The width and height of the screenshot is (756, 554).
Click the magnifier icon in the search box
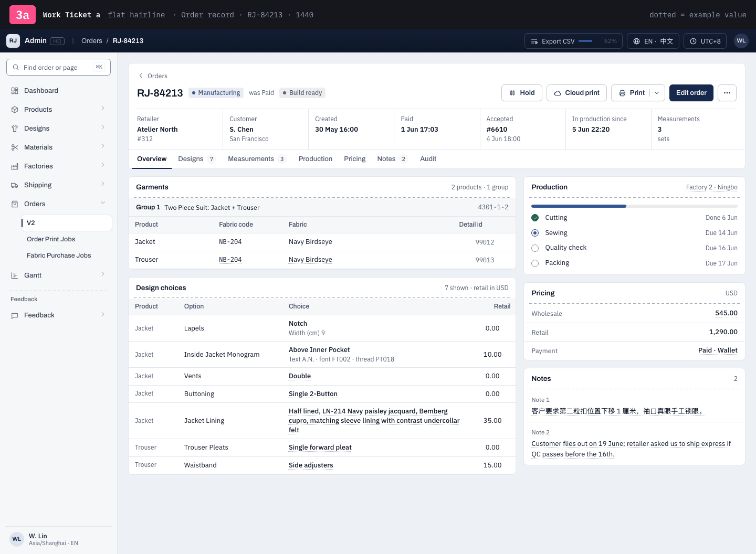(16, 67)
